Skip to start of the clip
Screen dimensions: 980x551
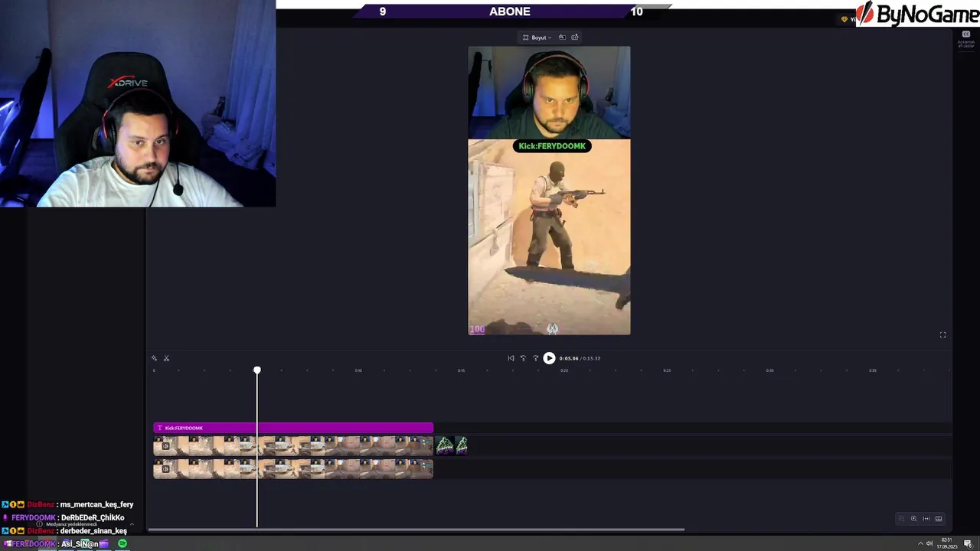(x=511, y=358)
